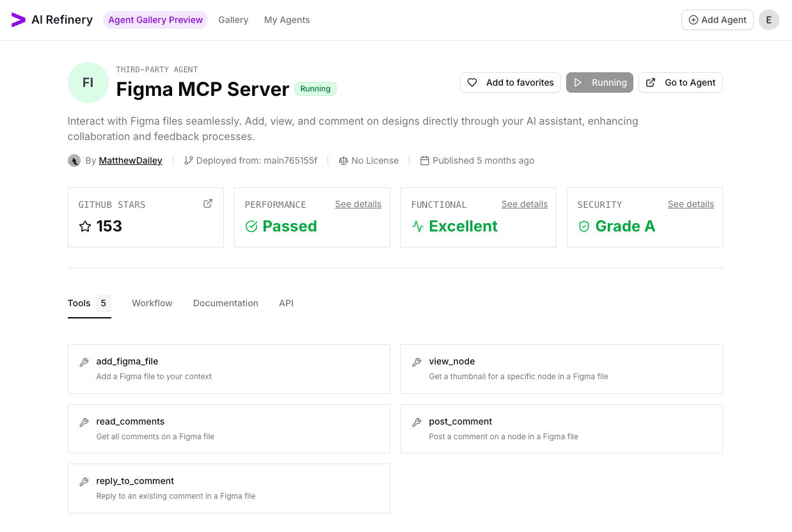This screenshot has height=532, width=792.
Task: Open MatthewDailey's profile link
Action: pos(130,160)
